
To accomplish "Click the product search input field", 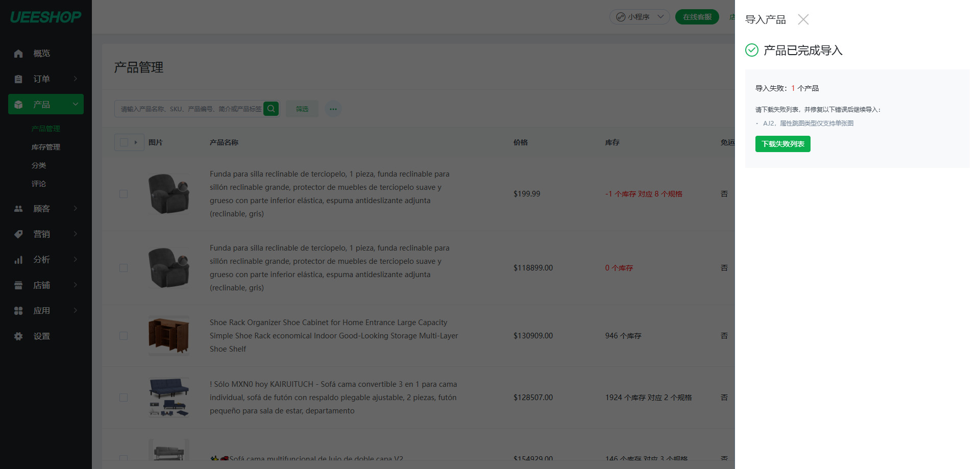I will tap(190, 109).
